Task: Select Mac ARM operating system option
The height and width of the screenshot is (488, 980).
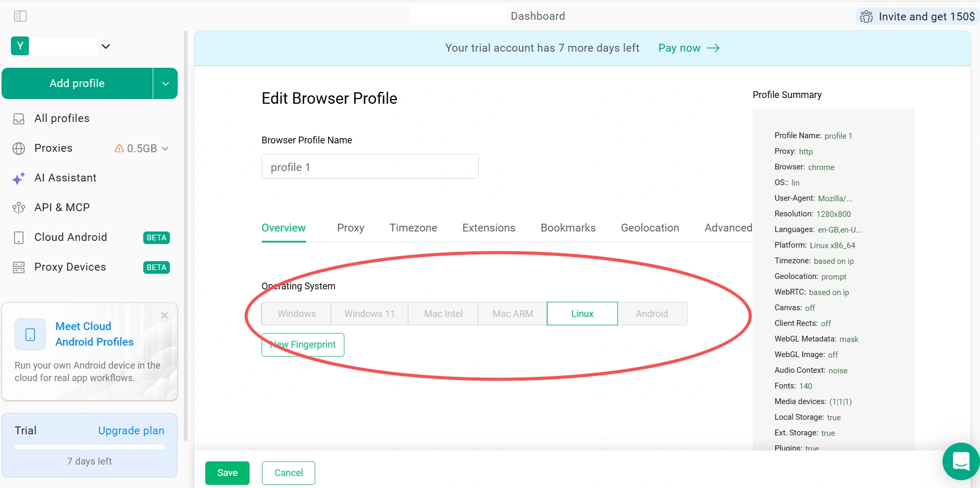Action: [x=513, y=314]
